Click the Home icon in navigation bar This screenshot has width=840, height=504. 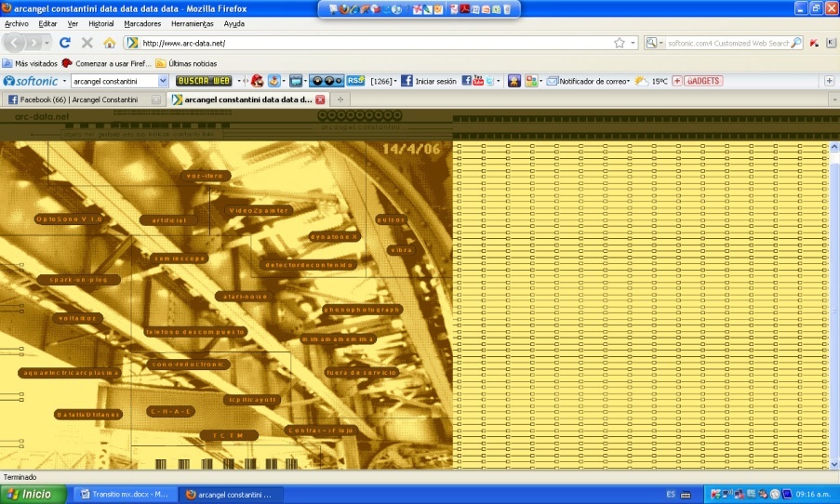(x=109, y=43)
